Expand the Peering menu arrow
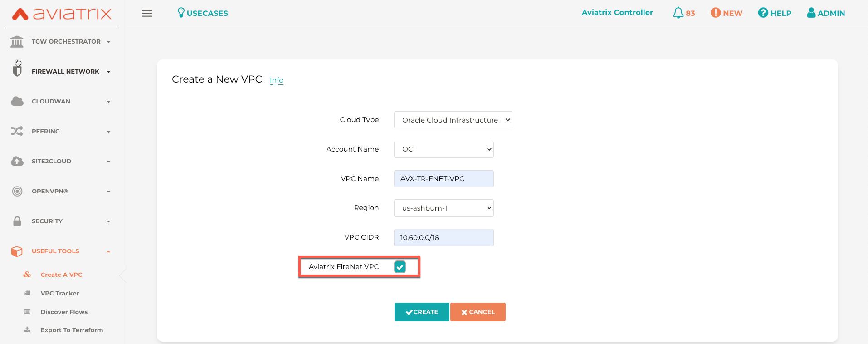Viewport: 868px width, 344px height. [108, 132]
